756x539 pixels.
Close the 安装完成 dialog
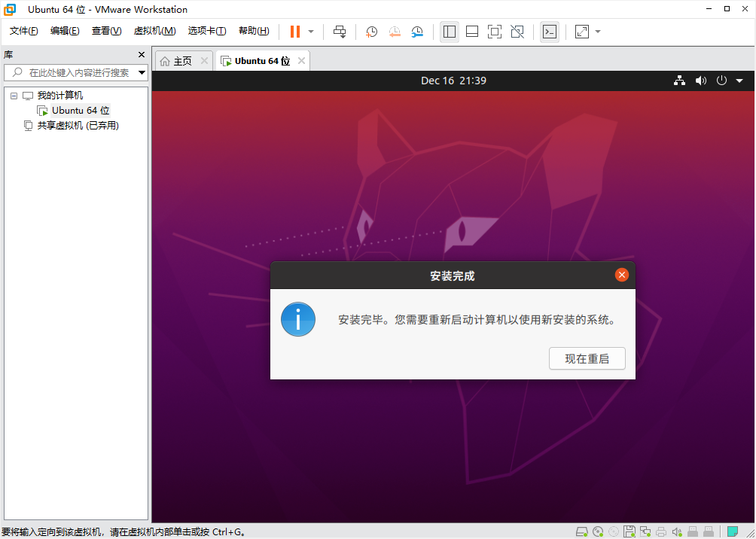point(621,276)
